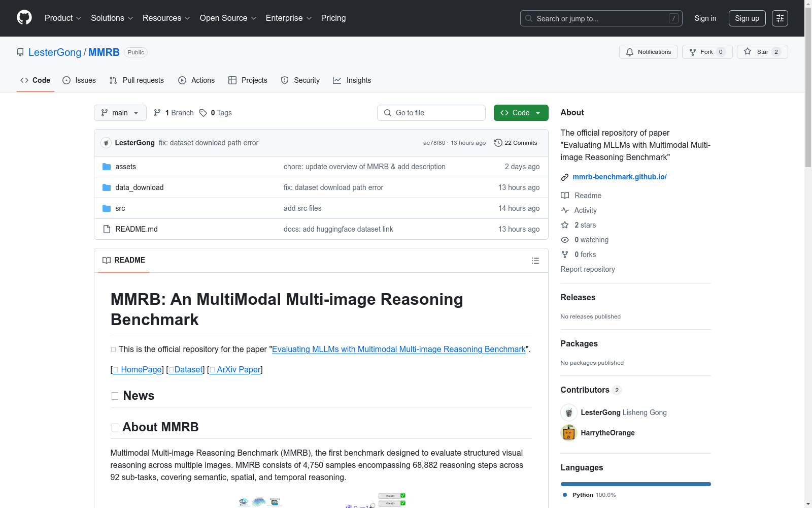View the 22 Commits history
This screenshot has width=812, height=508.
click(x=516, y=143)
